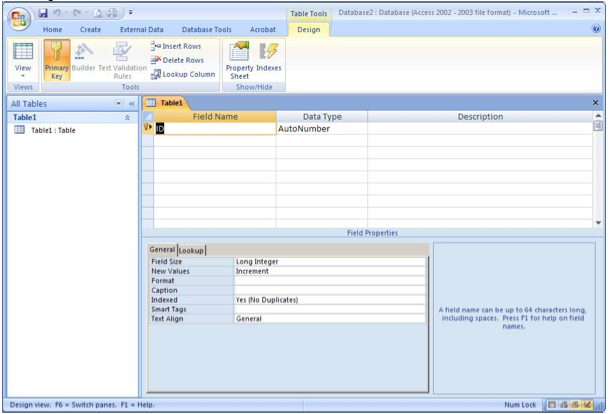
Task: Click the New Values value Increment
Action: coord(330,271)
